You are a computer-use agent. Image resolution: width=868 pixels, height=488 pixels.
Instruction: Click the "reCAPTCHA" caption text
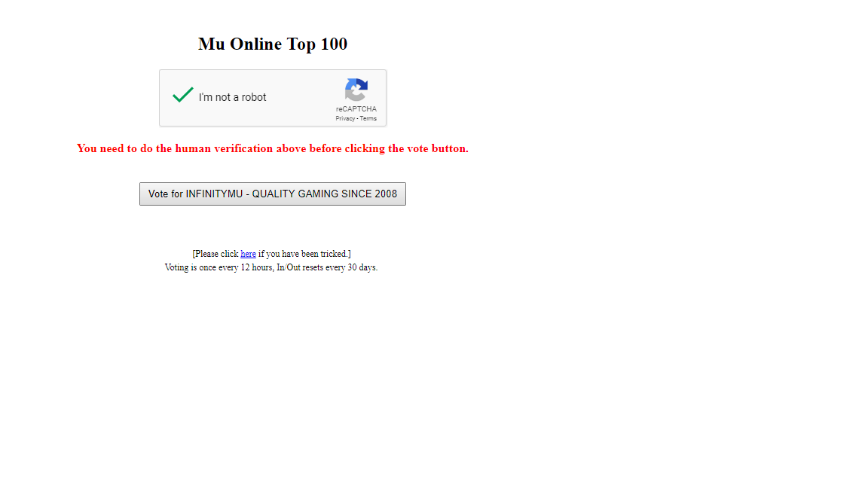point(356,109)
